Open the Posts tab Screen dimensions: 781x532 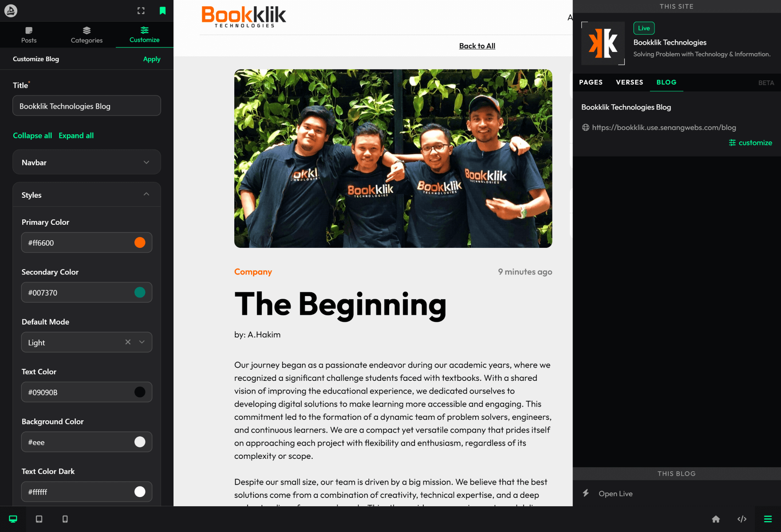pyautogui.click(x=29, y=35)
